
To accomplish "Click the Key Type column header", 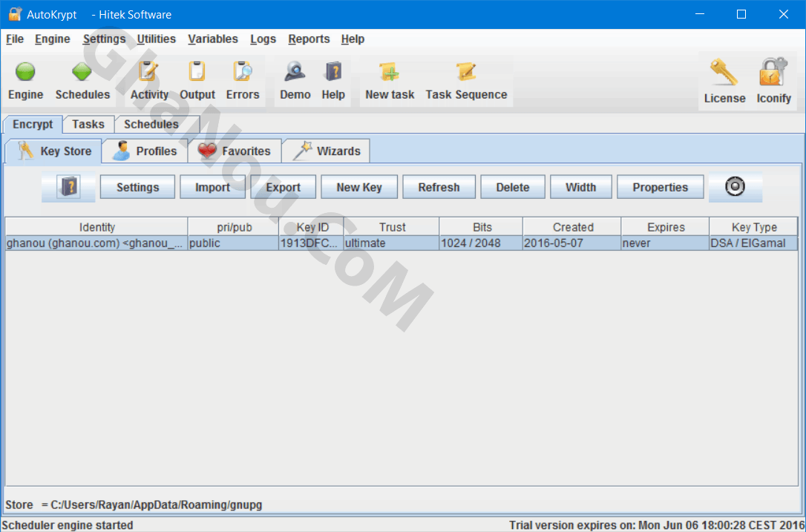I will pos(754,227).
